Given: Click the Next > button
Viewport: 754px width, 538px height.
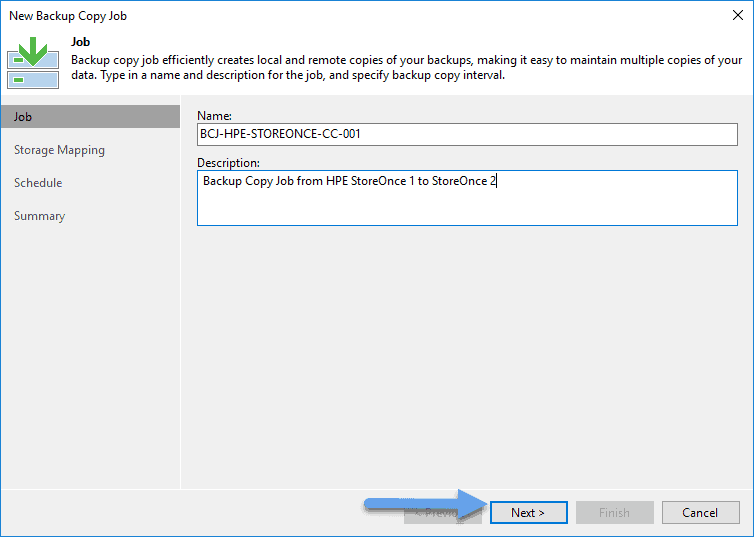Looking at the screenshot, I should 528,513.
